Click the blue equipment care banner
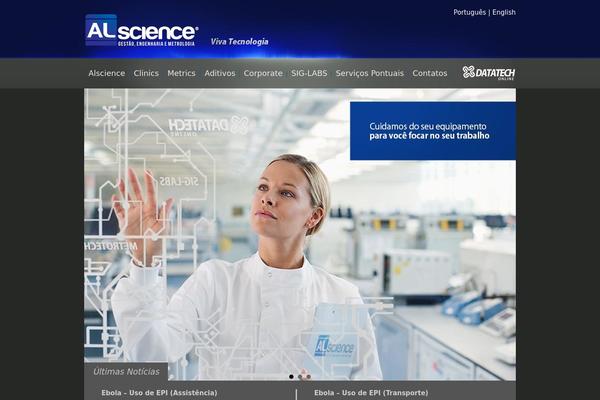Image resolution: width=600 pixels, height=400 pixels. coord(433,131)
